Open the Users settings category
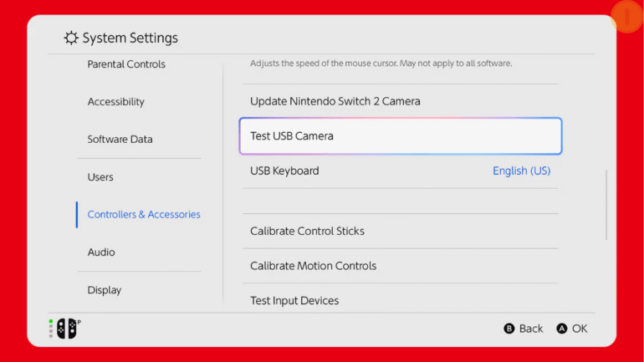 pos(100,177)
